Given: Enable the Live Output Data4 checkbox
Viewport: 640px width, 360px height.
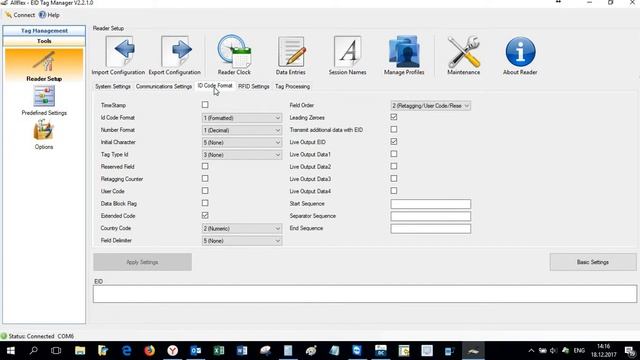Looking at the screenshot, I should tap(393, 191).
